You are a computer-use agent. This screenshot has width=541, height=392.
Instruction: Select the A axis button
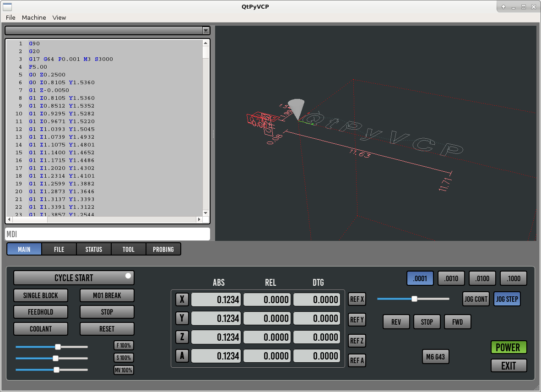(182, 355)
